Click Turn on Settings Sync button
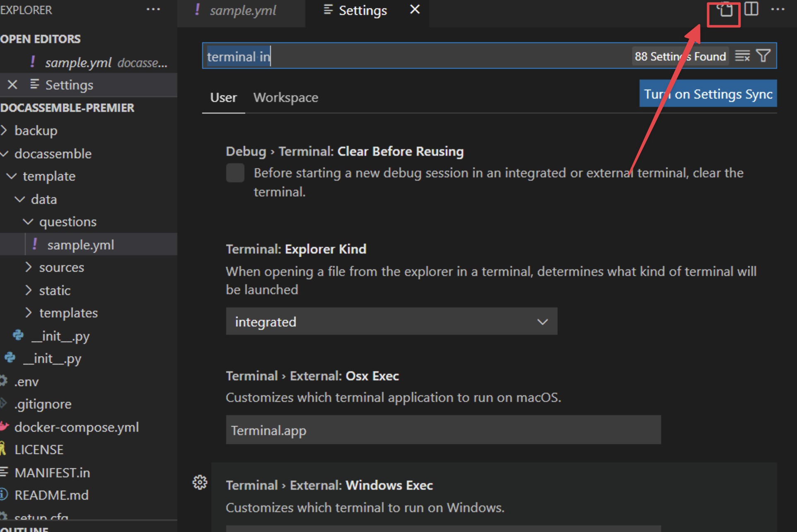The height and width of the screenshot is (532, 797). 708,94
